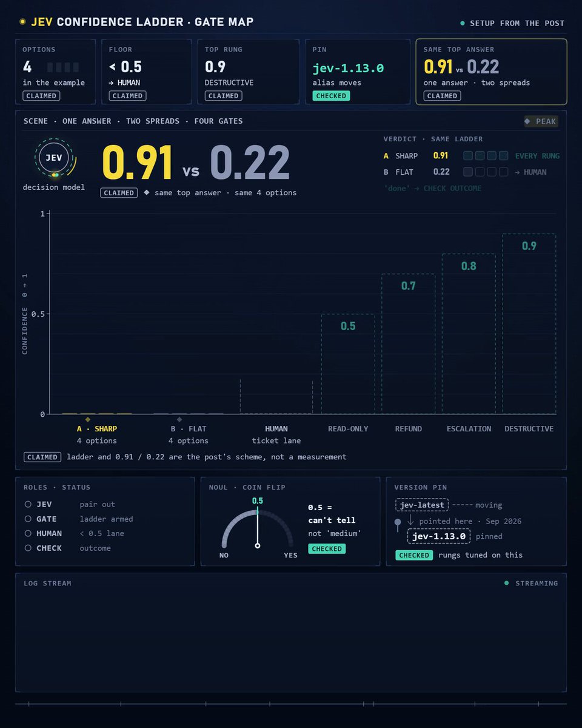The height and width of the screenshot is (728, 582).
Task: Click the down arrow under jev-latest
Action: 410,521
